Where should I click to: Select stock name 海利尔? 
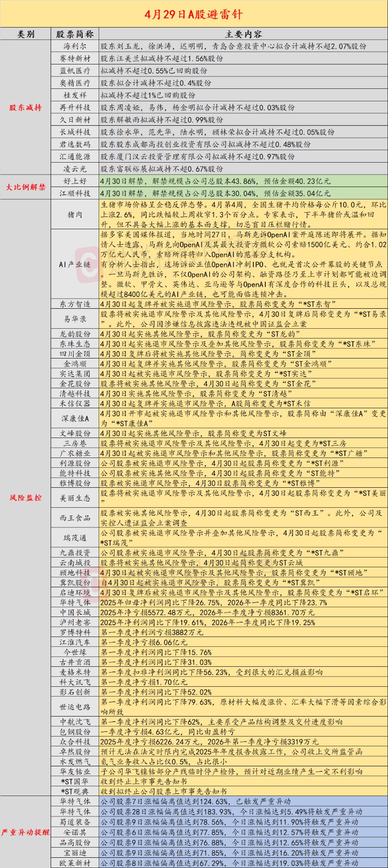coord(75,46)
